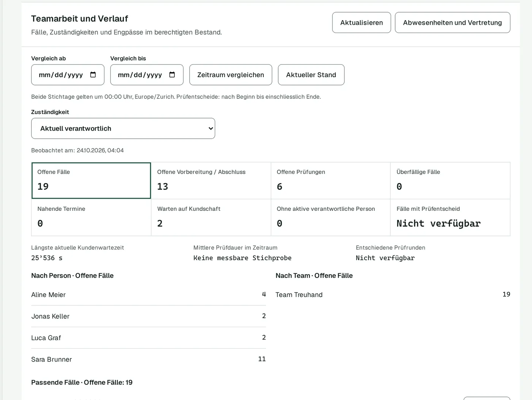Open Abwesenheiten und Vertretung
Viewport: 532px width, 400px height.
pos(452,22)
